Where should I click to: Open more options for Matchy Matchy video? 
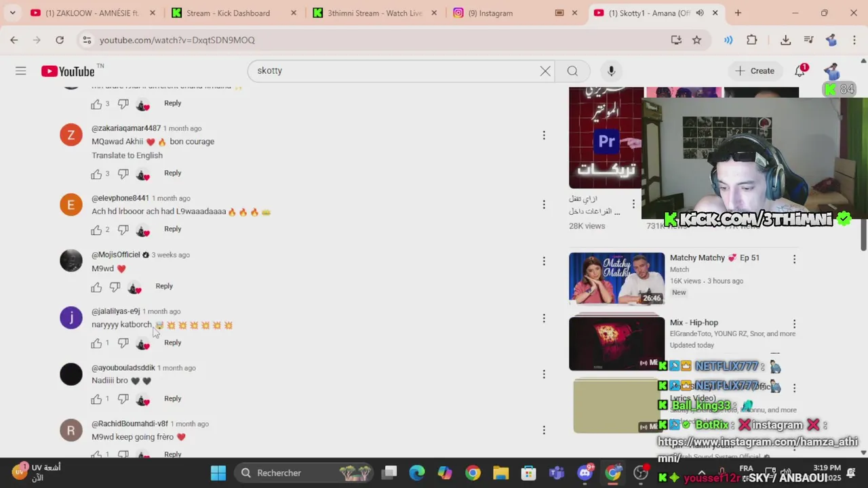pyautogui.click(x=794, y=259)
